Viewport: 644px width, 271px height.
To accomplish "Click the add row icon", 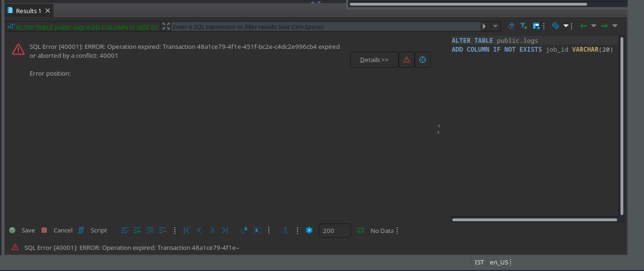I will click(x=137, y=230).
